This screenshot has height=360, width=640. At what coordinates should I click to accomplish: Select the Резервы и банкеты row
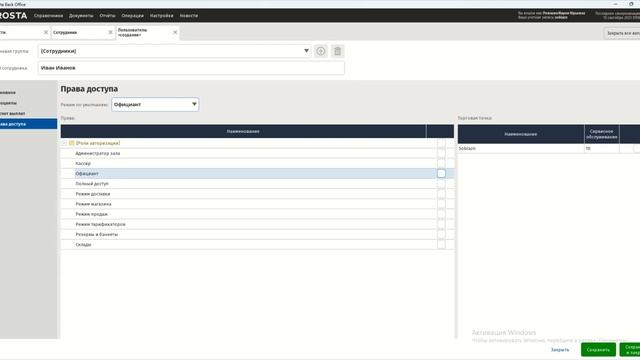pyautogui.click(x=257, y=235)
